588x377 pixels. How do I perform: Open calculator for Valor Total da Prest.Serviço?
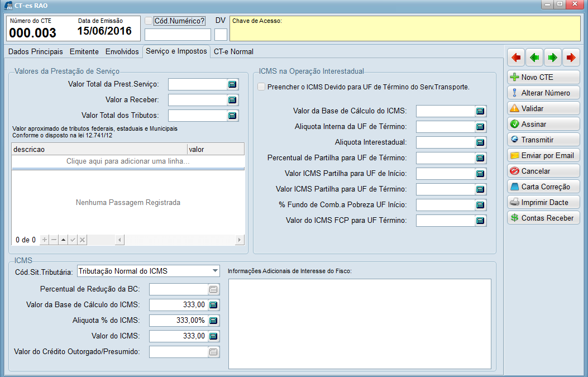click(232, 84)
